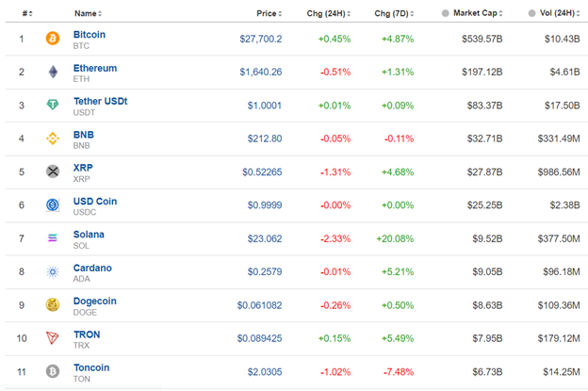Click Cardano price $0.2579
This screenshot has height=391, width=588.
point(265,271)
